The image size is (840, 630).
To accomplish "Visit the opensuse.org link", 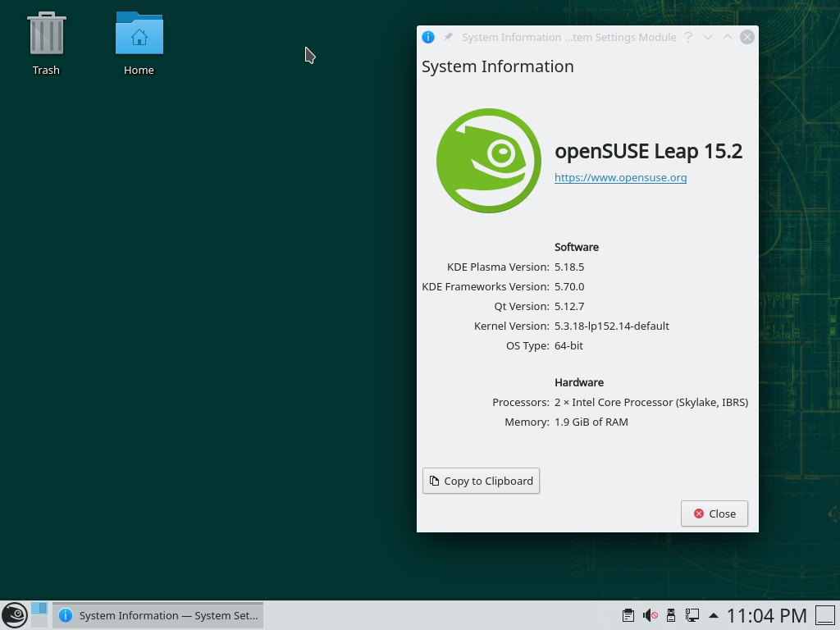I will (620, 177).
